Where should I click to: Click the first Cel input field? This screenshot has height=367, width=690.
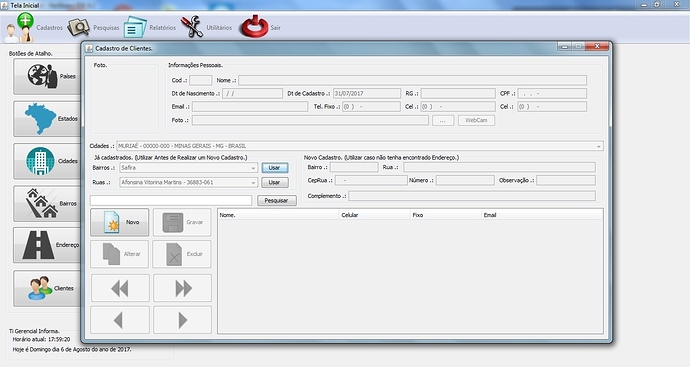click(x=458, y=106)
